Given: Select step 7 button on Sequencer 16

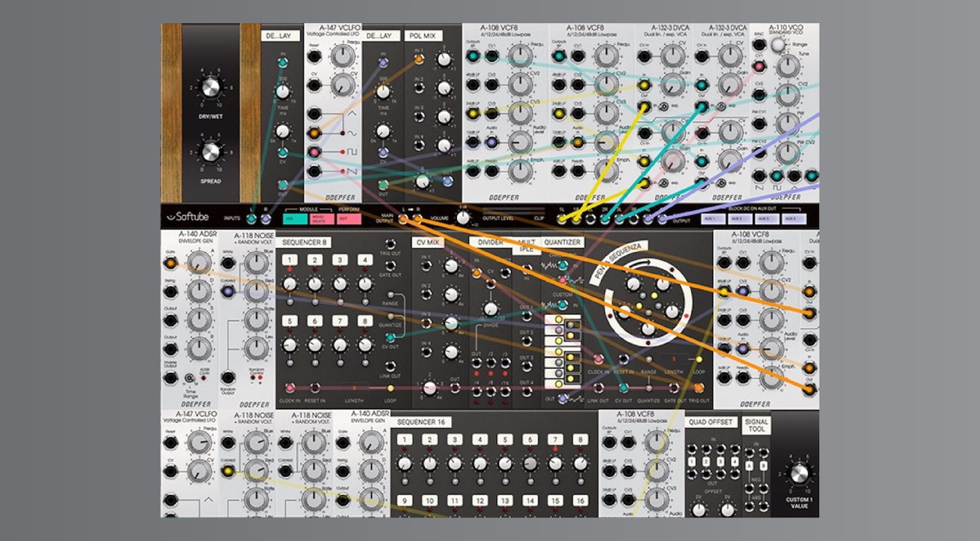Looking at the screenshot, I should tap(555, 440).
